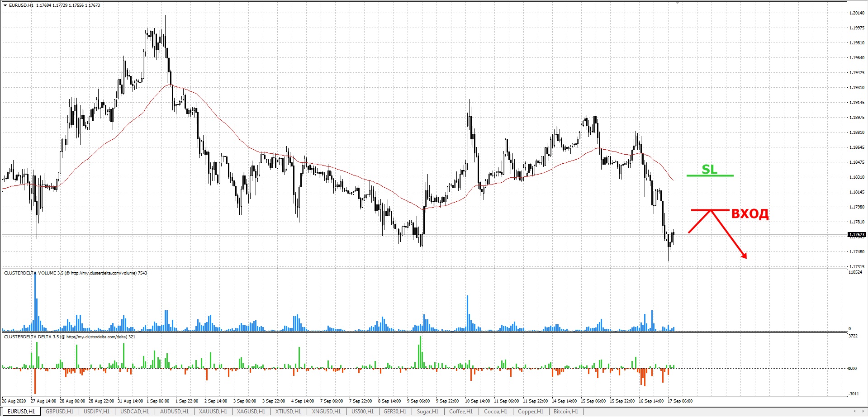The height and width of the screenshot is (417, 868).
Task: Open the GER30,H1 chart tab
Action: pyautogui.click(x=394, y=412)
